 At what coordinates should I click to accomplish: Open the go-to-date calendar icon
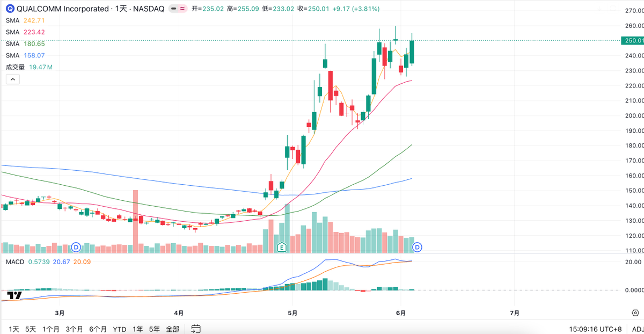[x=195, y=328]
